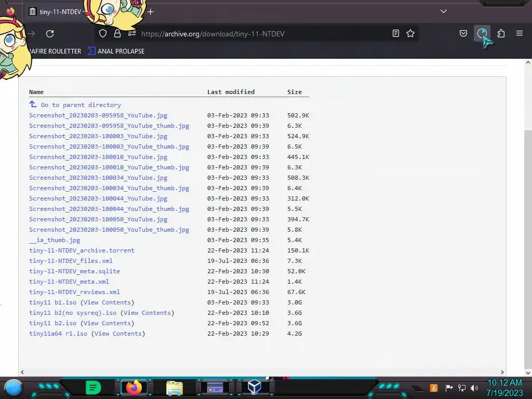
Task: Open Screenshot_20230203-100044_YouTube_thumb.jpg
Action: coord(109,209)
